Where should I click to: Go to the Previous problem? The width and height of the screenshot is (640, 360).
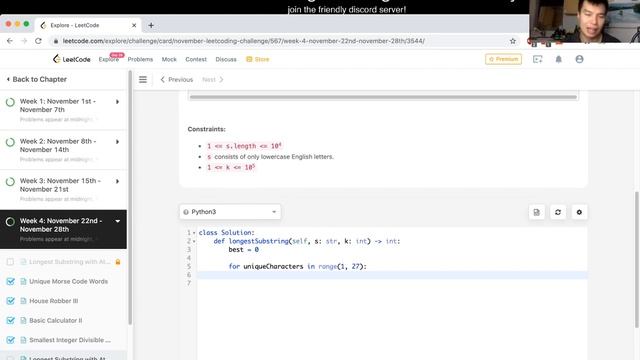[177, 80]
